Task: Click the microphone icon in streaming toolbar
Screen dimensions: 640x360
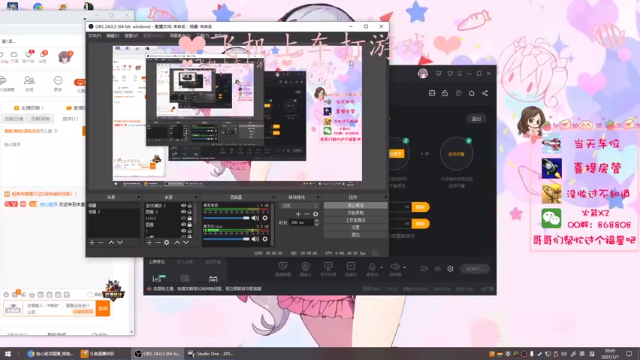Action: pos(372,267)
